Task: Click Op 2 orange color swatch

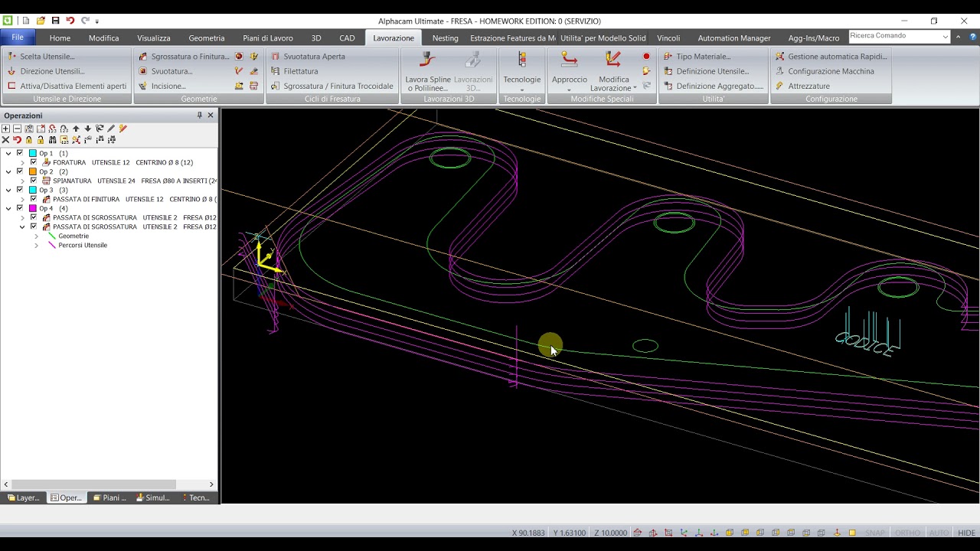Action: 33,171
